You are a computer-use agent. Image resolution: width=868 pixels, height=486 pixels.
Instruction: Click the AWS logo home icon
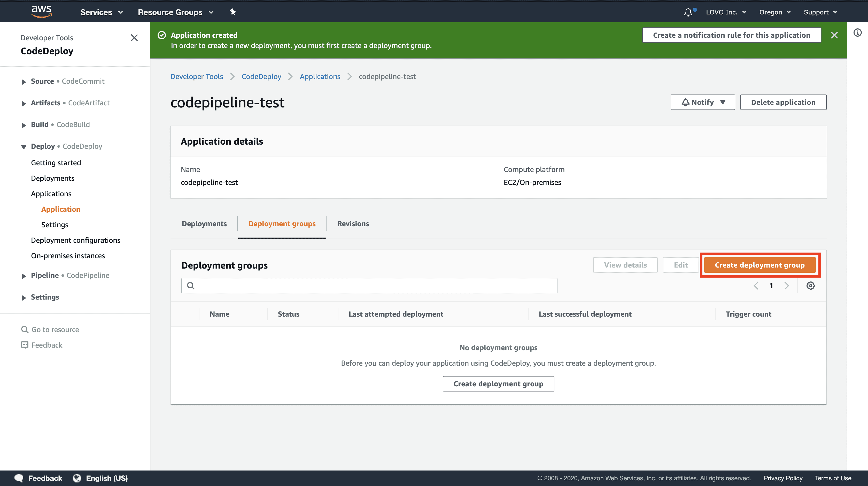(x=41, y=11)
